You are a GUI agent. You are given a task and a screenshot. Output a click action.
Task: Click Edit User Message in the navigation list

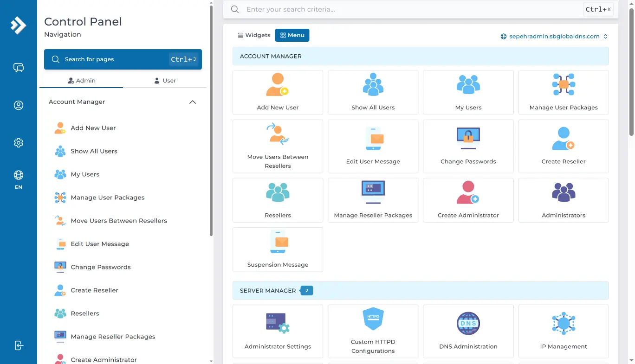click(100, 244)
